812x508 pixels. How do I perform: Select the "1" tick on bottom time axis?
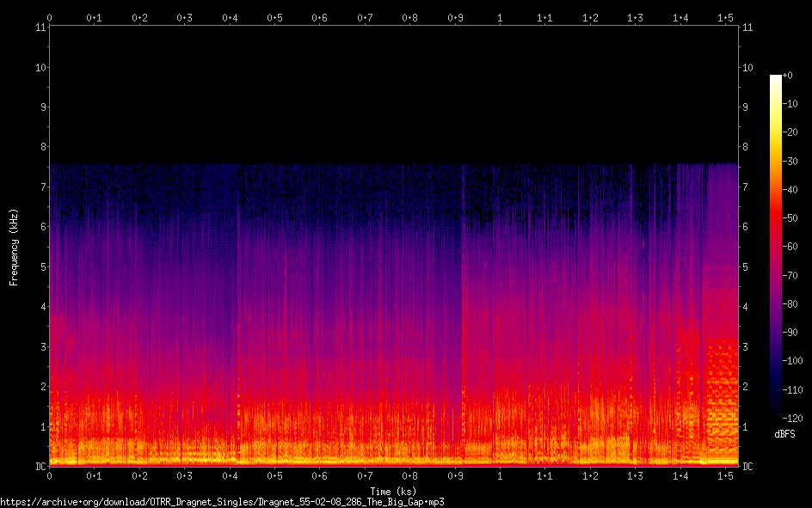(x=500, y=475)
